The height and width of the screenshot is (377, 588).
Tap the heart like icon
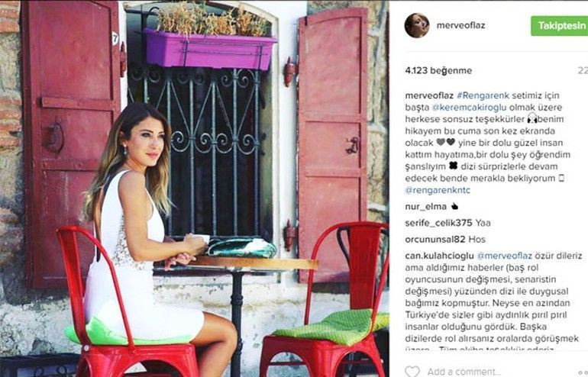pos(412,372)
